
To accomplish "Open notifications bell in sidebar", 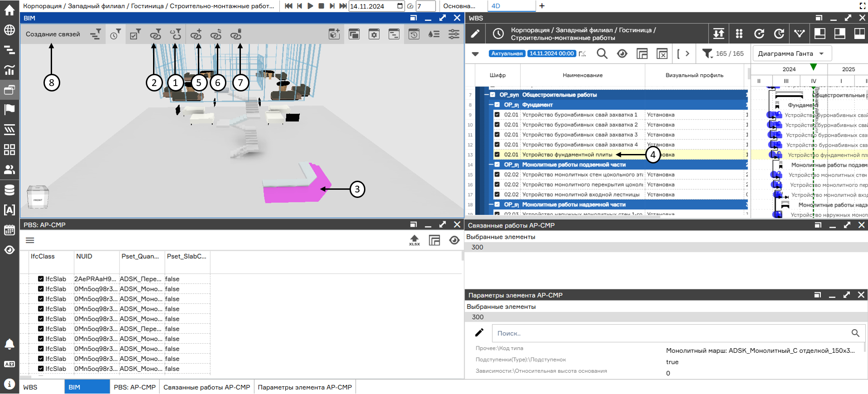I will coord(10,344).
